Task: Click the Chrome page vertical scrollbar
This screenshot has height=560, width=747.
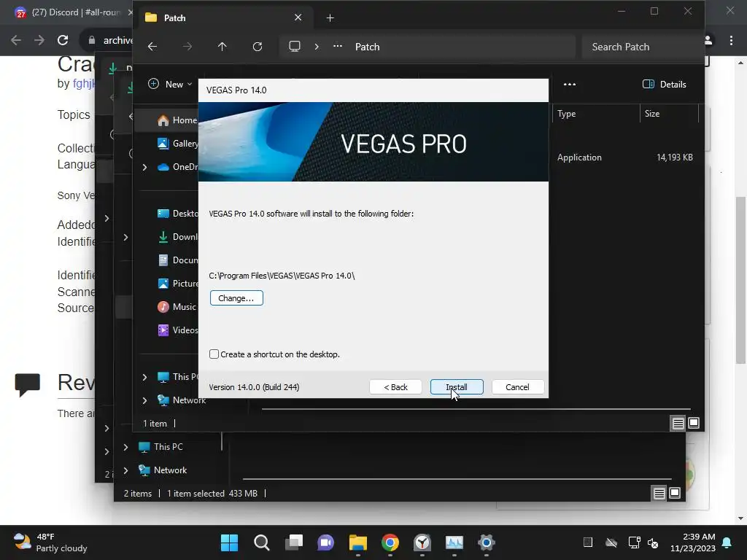Action: point(740,280)
